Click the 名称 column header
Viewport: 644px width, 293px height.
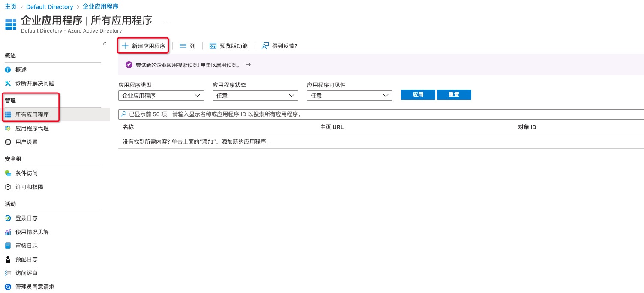coord(128,127)
